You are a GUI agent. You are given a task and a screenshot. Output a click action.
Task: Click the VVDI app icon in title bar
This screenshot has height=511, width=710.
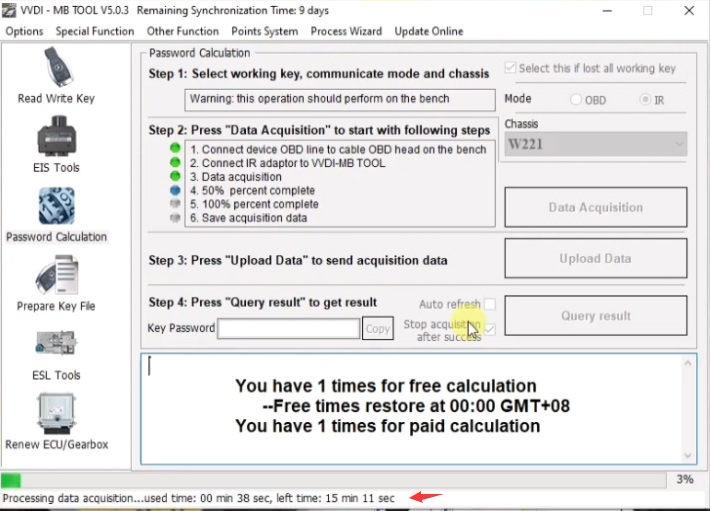pos(9,10)
